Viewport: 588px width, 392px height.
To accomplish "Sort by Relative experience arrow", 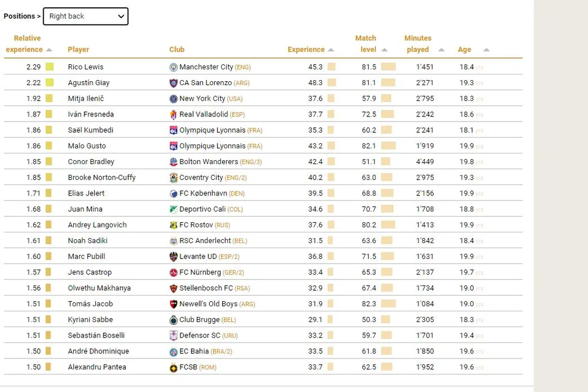I will 49,50.
